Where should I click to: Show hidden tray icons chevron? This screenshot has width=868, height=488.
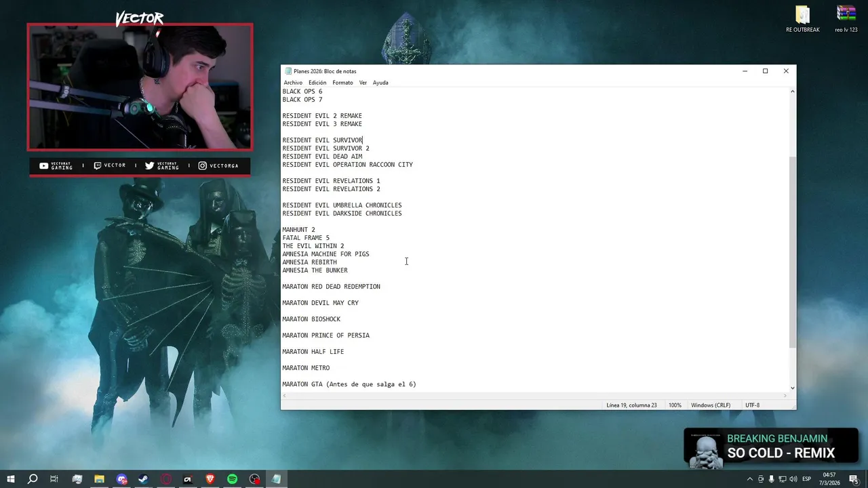749,479
